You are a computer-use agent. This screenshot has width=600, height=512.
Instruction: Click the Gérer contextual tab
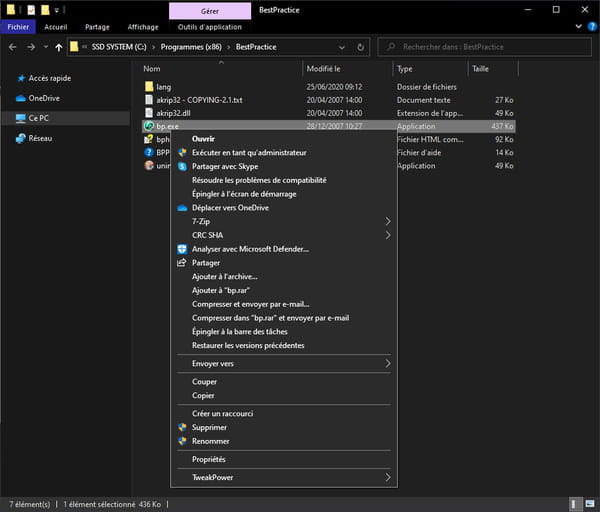(x=210, y=11)
